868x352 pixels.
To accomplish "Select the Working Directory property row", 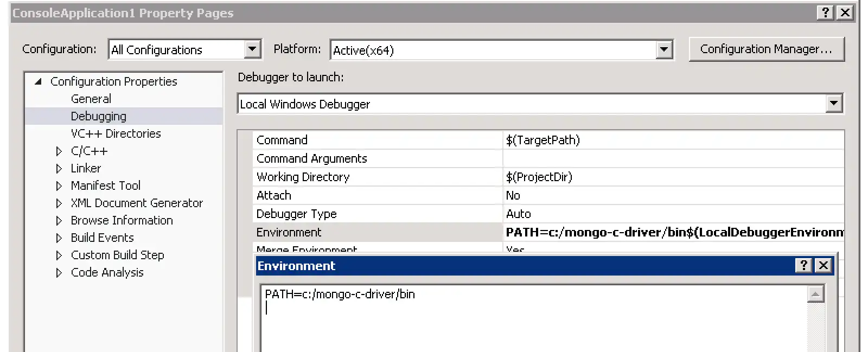I will (x=303, y=177).
